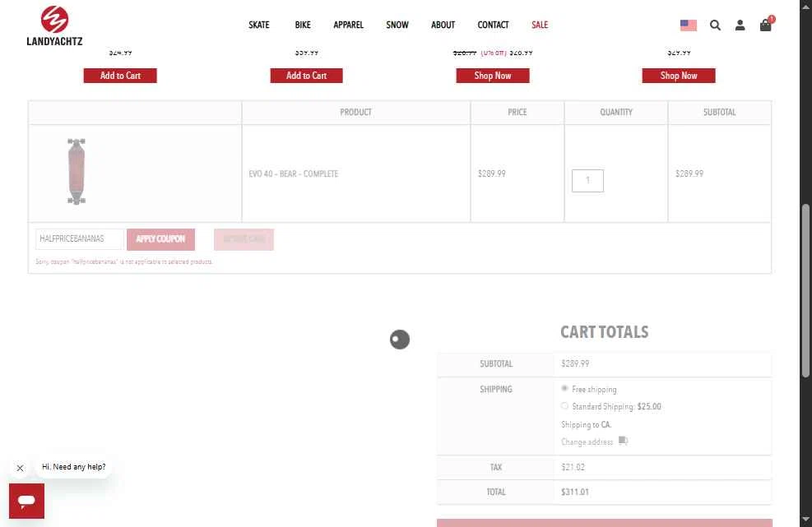This screenshot has width=812, height=527.
Task: Click the APPLY COUPON button
Action: (x=160, y=239)
